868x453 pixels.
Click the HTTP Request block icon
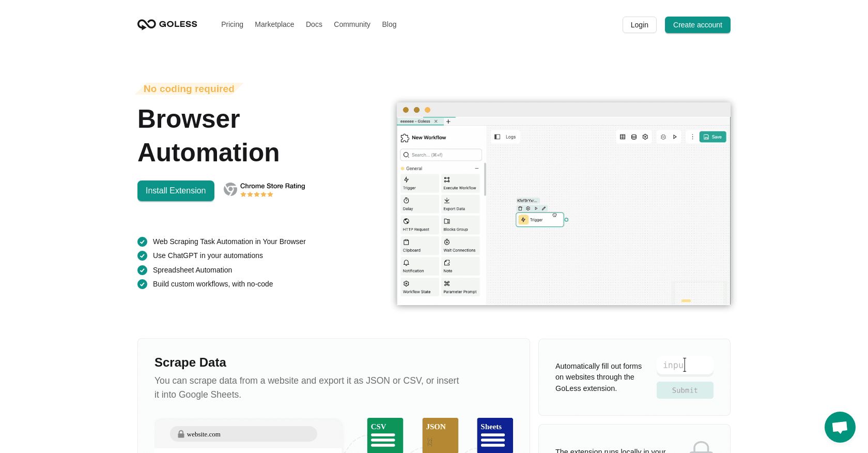(407, 221)
